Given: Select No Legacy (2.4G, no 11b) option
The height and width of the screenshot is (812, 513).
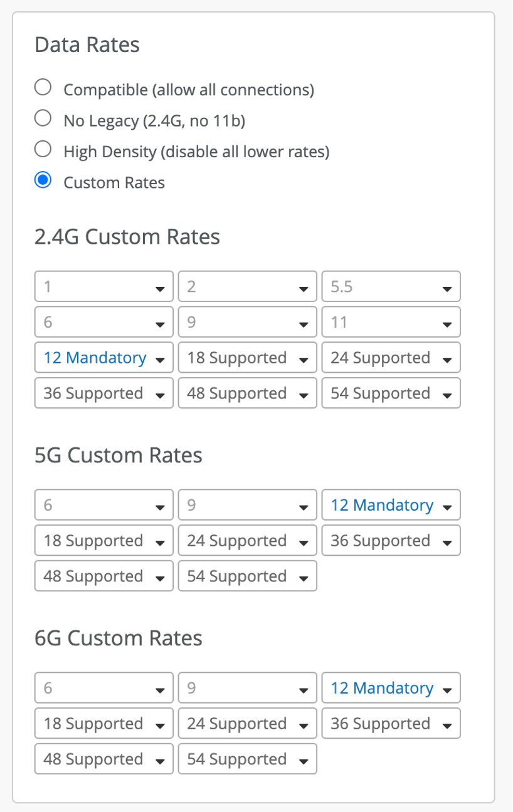Looking at the screenshot, I should coord(43,118).
